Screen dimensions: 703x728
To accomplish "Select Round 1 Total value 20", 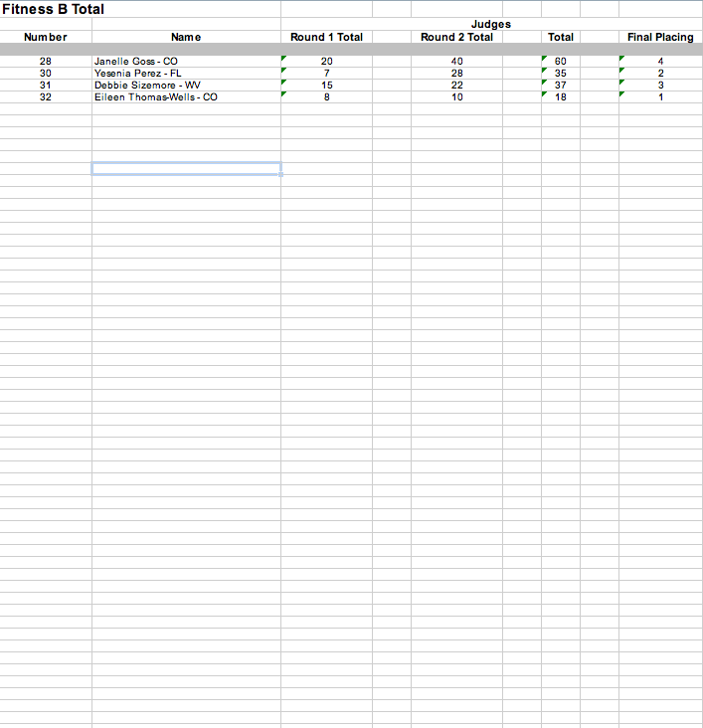I will pos(326,62).
